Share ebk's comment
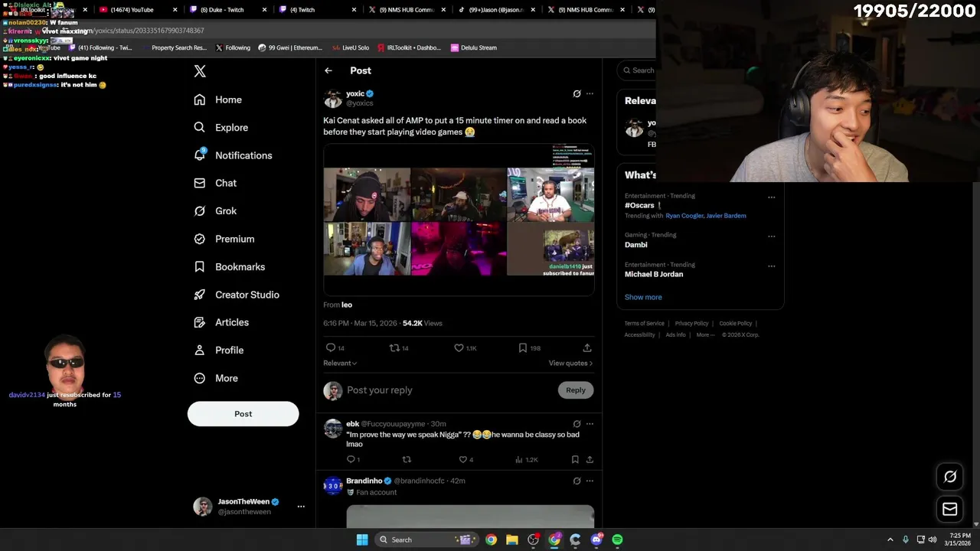The height and width of the screenshot is (551, 980). pyautogui.click(x=590, y=459)
